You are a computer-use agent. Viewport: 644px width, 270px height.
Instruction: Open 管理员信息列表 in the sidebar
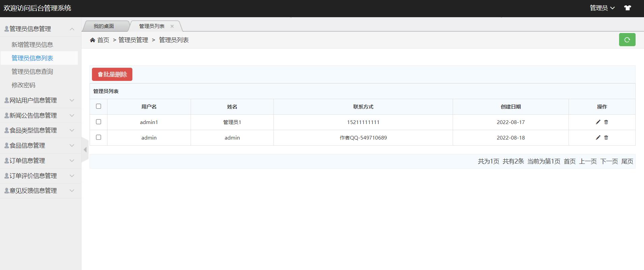(x=32, y=58)
